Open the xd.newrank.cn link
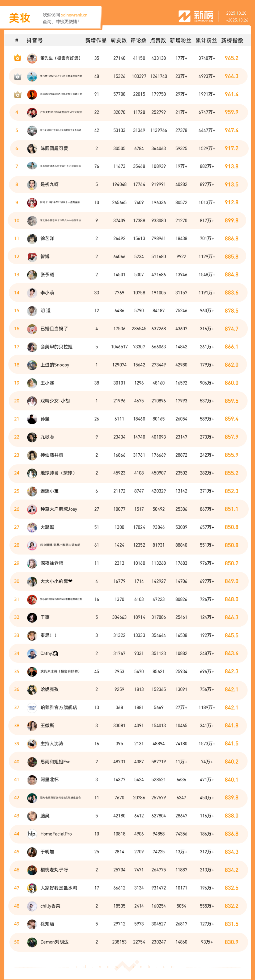The image size is (255, 980). pyautogui.click(x=74, y=15)
